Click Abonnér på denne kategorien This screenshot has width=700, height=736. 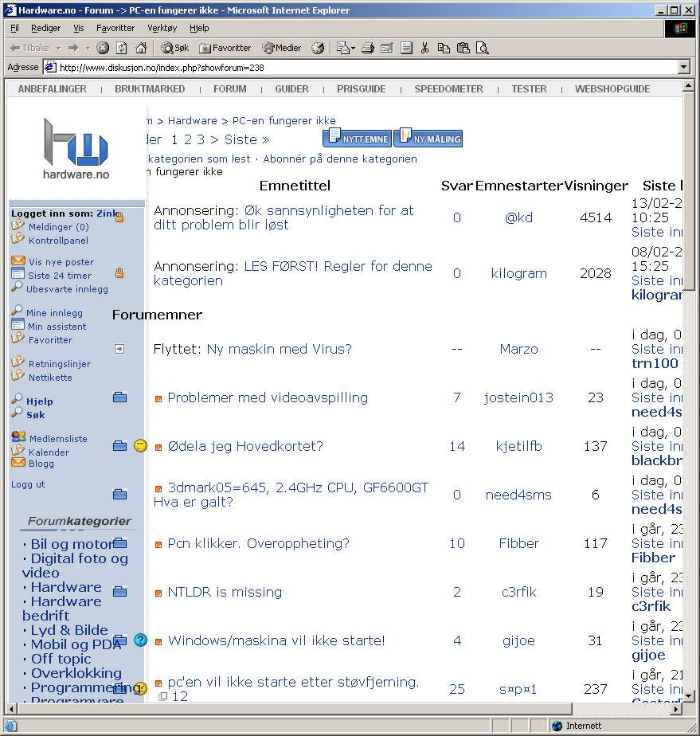point(340,159)
